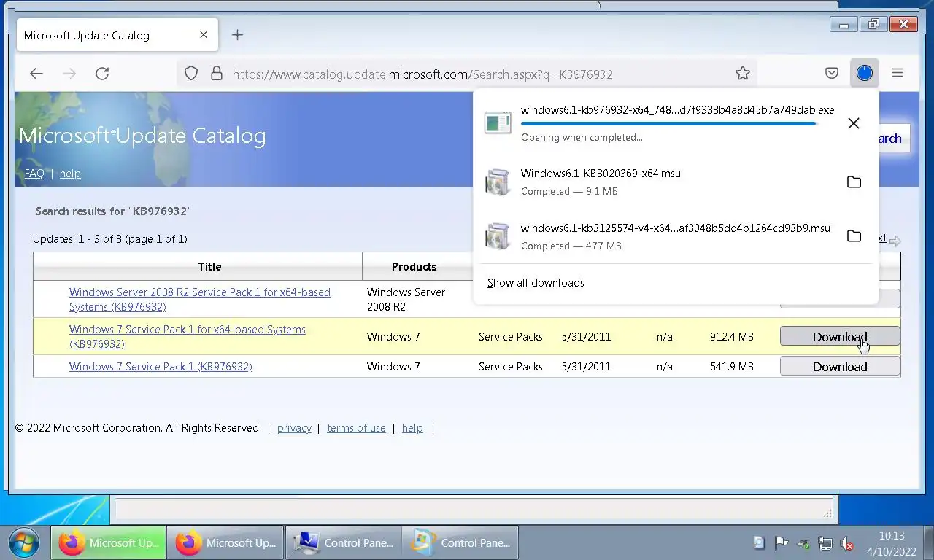This screenshot has width=934, height=560.
Task: Download Windows 7 SP1 x64 (912.4 MB)
Action: click(x=840, y=336)
